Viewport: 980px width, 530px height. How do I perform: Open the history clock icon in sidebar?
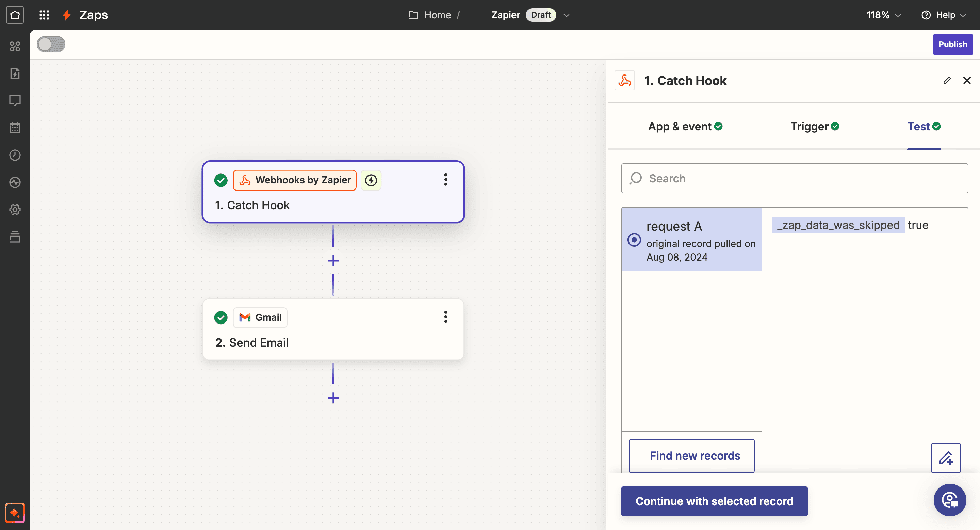point(15,155)
